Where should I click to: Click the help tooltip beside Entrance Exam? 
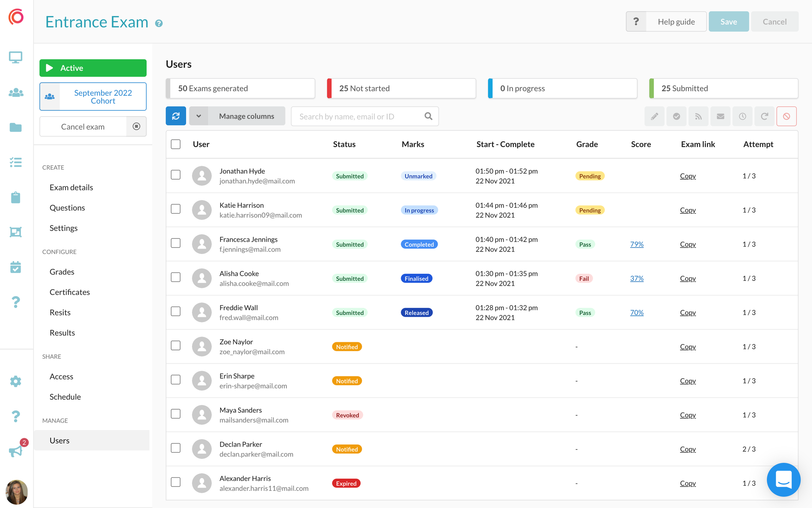pos(159,23)
